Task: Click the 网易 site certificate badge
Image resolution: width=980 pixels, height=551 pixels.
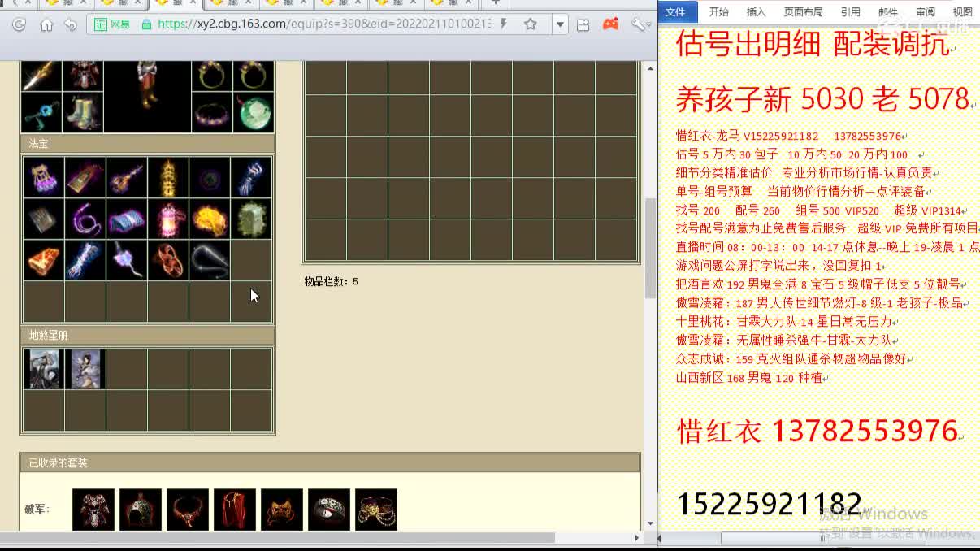Action: pyautogui.click(x=112, y=24)
